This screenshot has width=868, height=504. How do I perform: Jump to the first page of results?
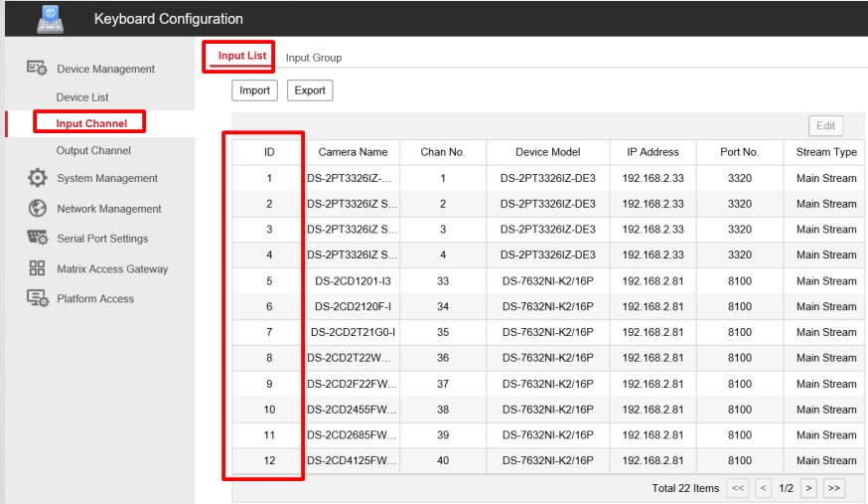[738, 488]
